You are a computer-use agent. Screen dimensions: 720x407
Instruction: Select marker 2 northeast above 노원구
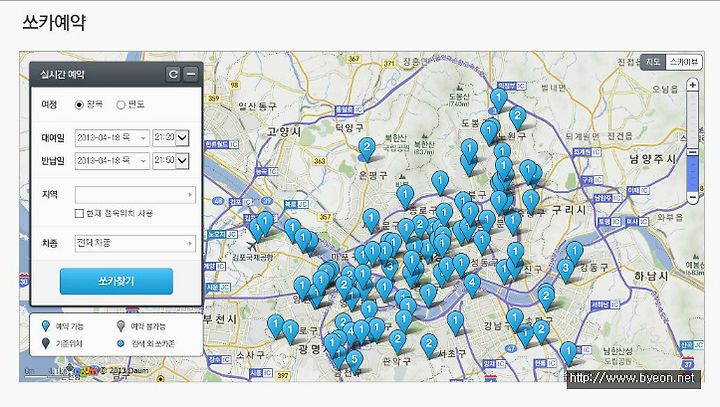click(518, 117)
